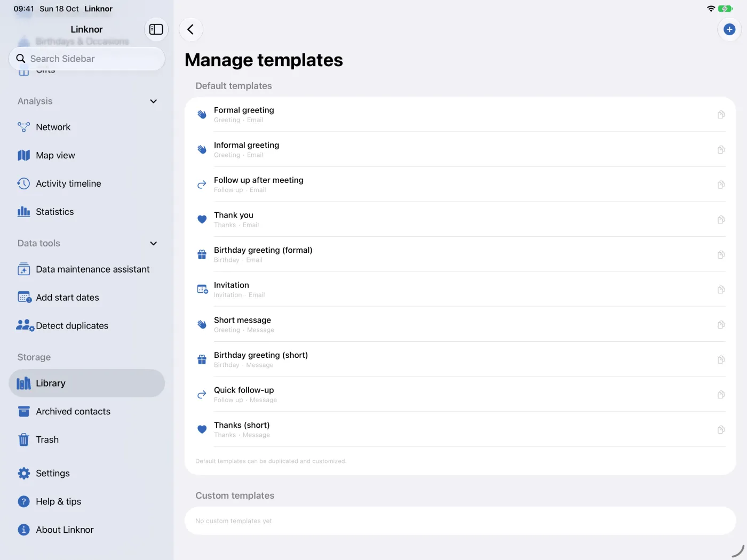Click the Activity timeline clock icon
747x560 pixels.
[23, 183]
